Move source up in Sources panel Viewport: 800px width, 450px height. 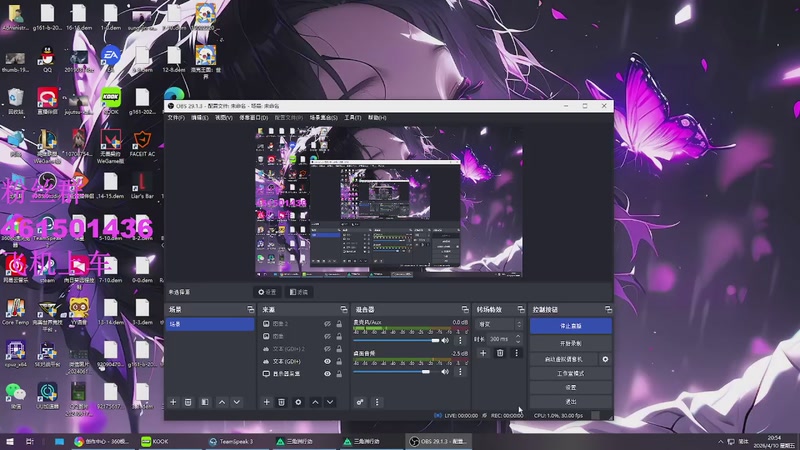coord(315,402)
